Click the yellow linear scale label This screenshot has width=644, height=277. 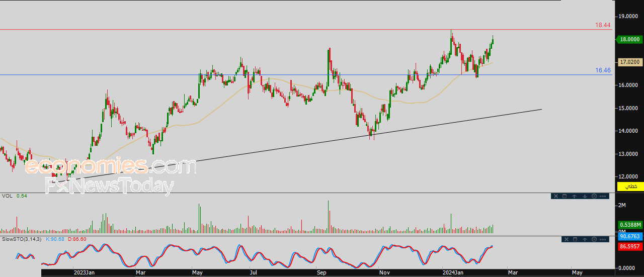click(x=630, y=187)
